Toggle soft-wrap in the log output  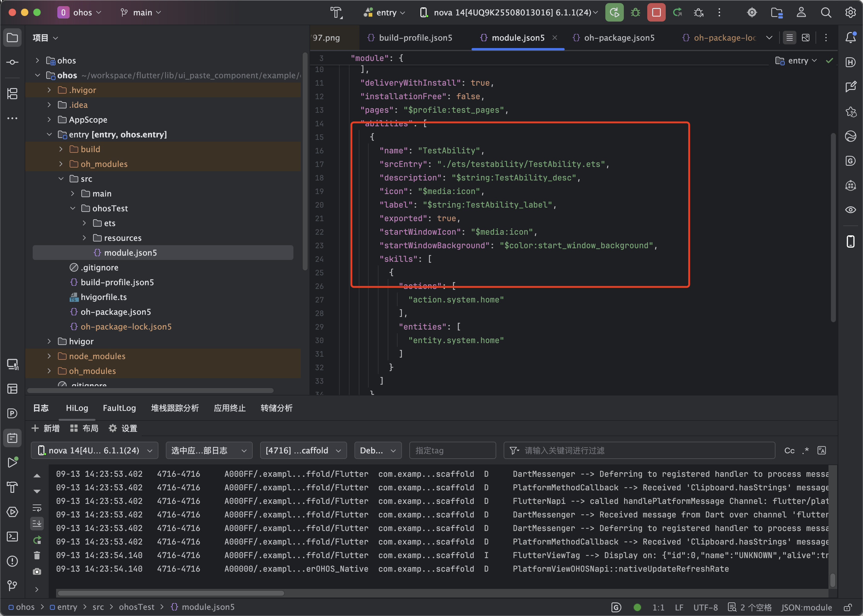point(37,508)
